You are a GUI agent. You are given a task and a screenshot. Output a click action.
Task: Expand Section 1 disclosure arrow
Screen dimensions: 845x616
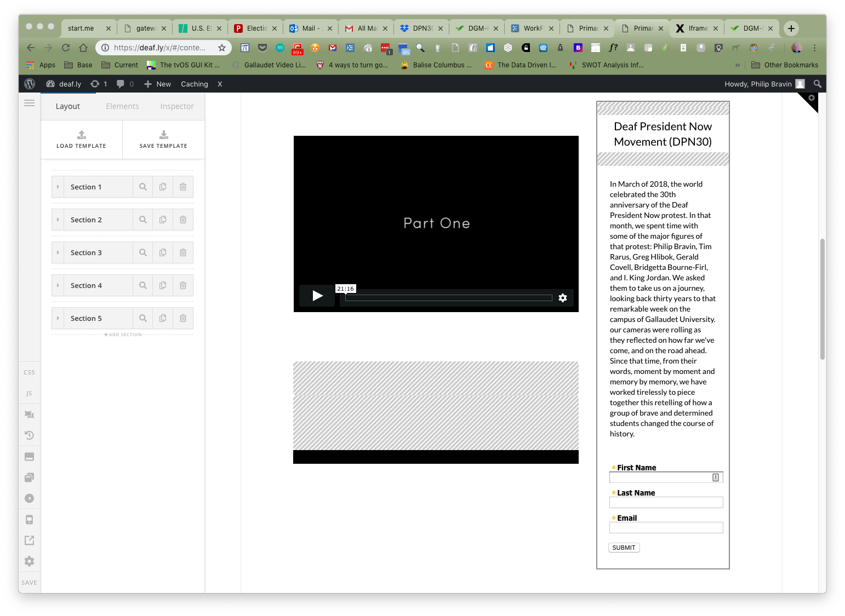coord(58,187)
